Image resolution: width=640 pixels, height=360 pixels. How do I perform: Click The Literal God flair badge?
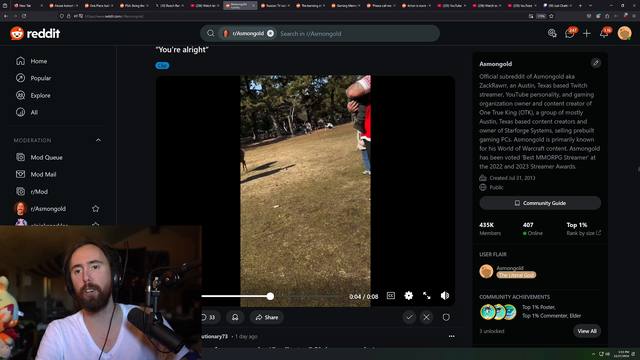tap(516, 275)
